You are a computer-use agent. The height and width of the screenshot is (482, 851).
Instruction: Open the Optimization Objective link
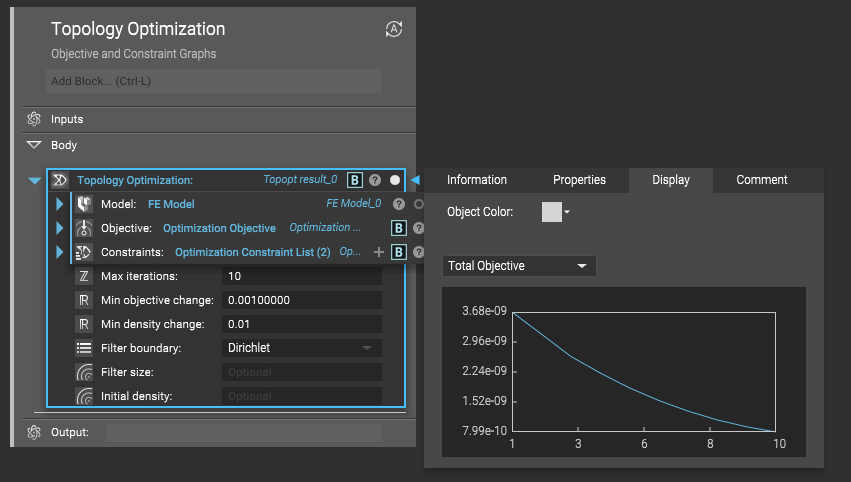pyautogui.click(x=219, y=228)
